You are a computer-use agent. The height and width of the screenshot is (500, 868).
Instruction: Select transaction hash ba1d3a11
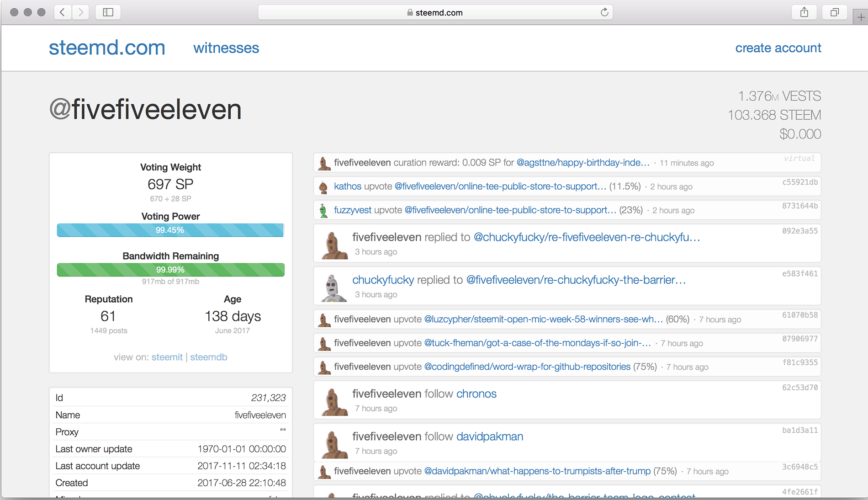point(800,430)
